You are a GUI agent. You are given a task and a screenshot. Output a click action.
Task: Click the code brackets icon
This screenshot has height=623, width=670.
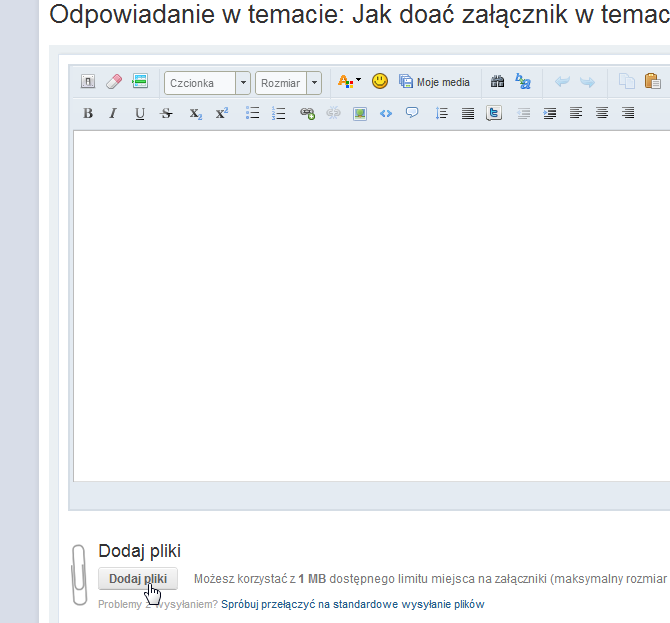pyautogui.click(x=386, y=113)
